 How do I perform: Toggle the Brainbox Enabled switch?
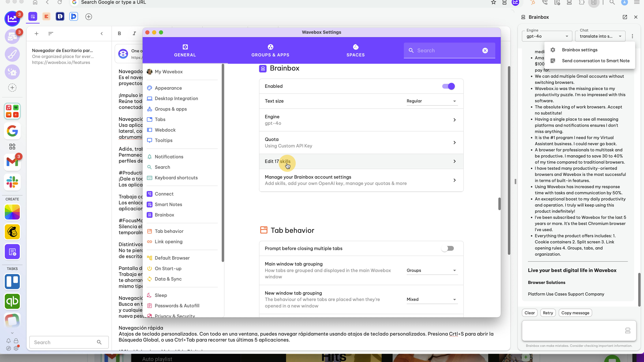point(449,86)
